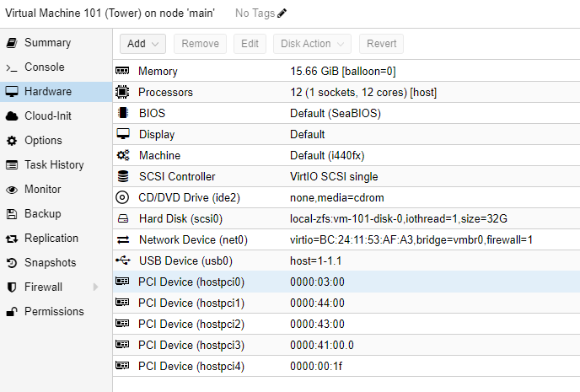Click the Snapshots history icon

pos(12,263)
